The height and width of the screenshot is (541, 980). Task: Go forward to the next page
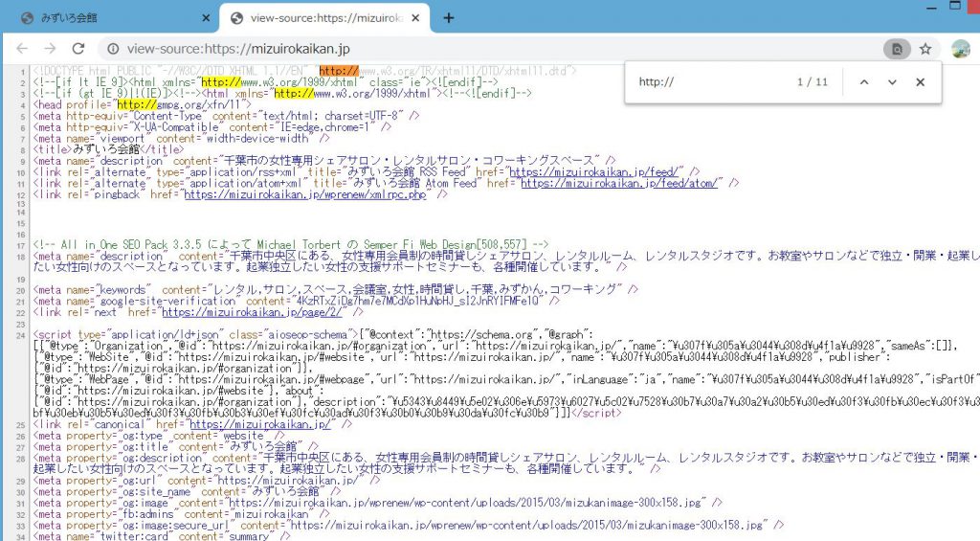[x=50, y=49]
